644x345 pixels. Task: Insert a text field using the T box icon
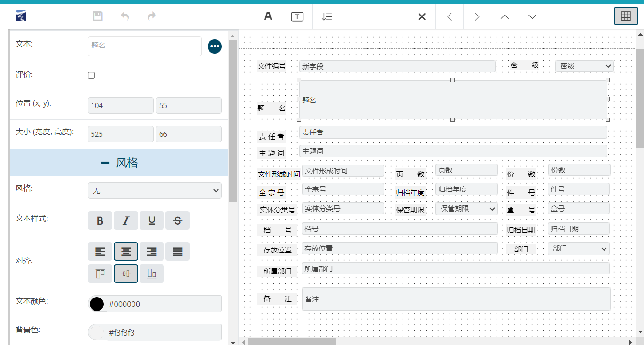pos(297,17)
